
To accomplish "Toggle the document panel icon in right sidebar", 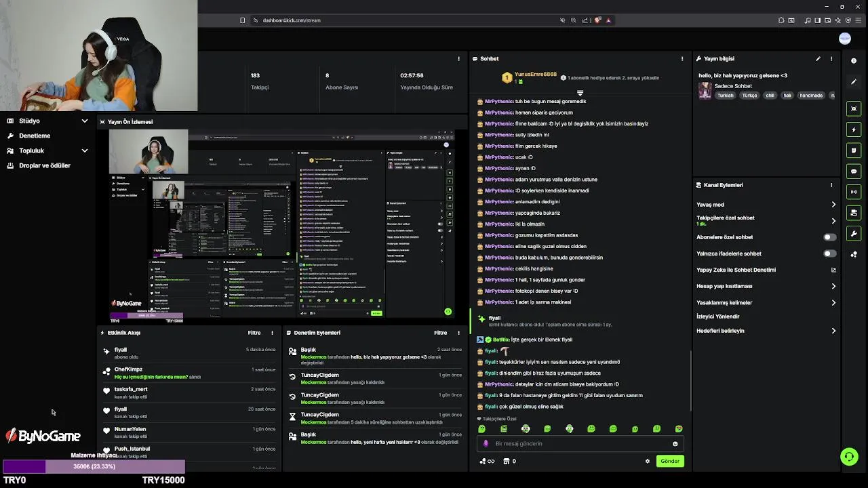I will (x=854, y=150).
